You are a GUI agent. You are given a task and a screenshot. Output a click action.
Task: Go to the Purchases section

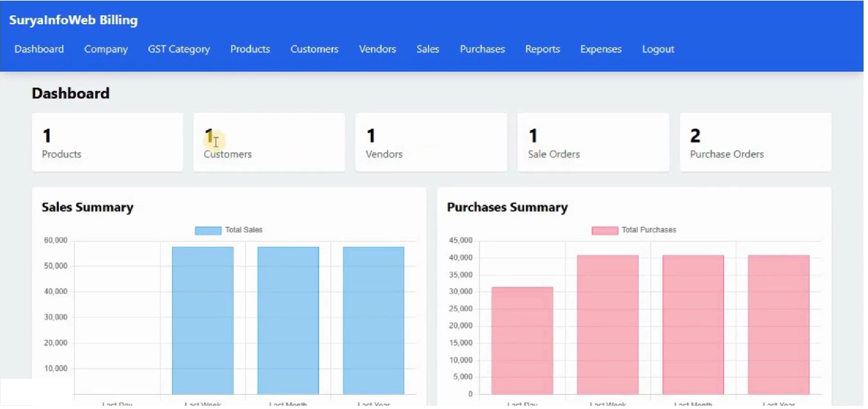tap(482, 49)
